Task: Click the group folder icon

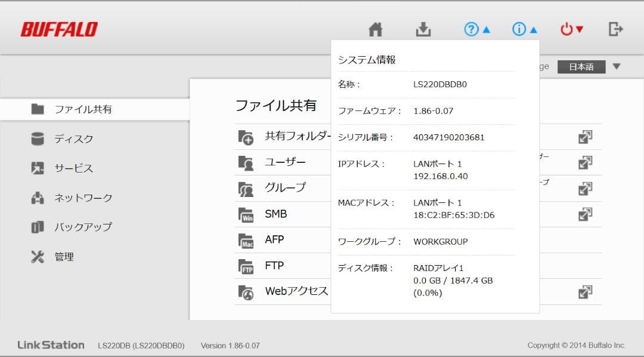Action: [x=246, y=189]
